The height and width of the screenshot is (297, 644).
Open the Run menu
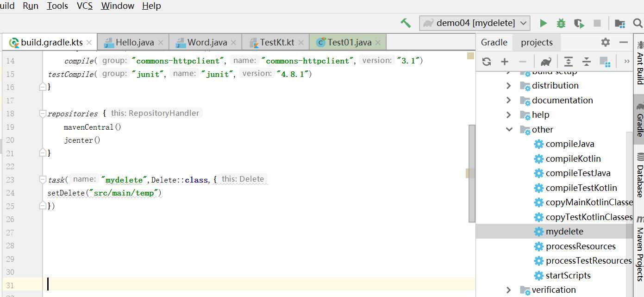(x=31, y=6)
